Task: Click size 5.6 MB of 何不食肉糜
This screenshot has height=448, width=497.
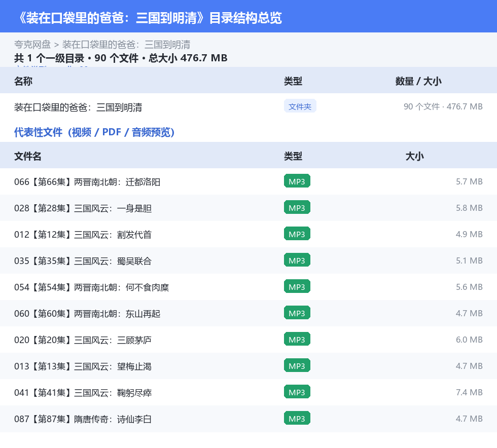Action: [469, 287]
